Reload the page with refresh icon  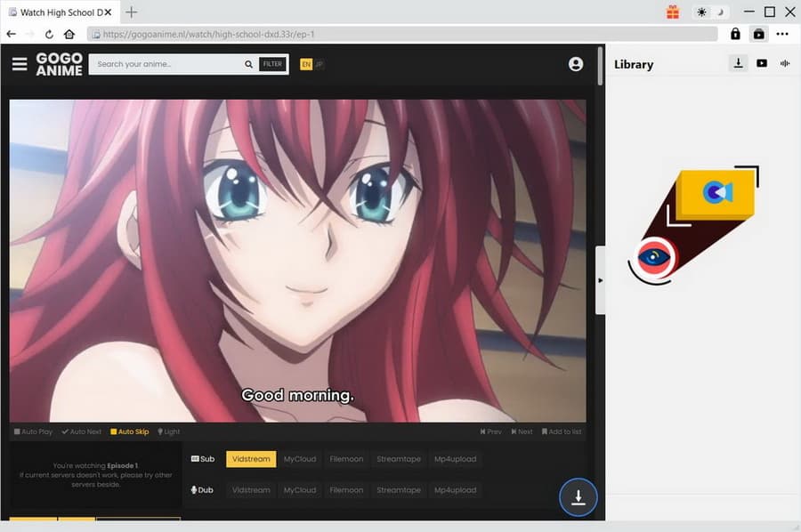50,34
